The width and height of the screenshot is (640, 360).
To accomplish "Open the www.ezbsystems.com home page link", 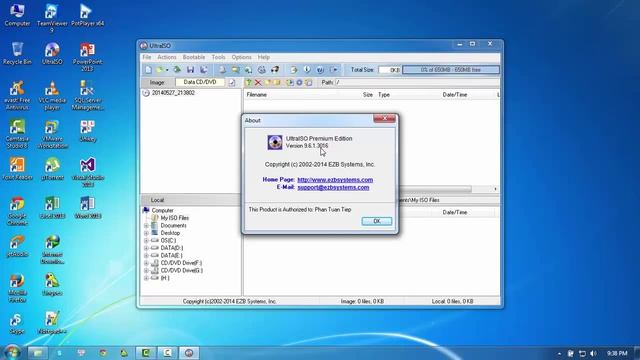I will point(335,180).
